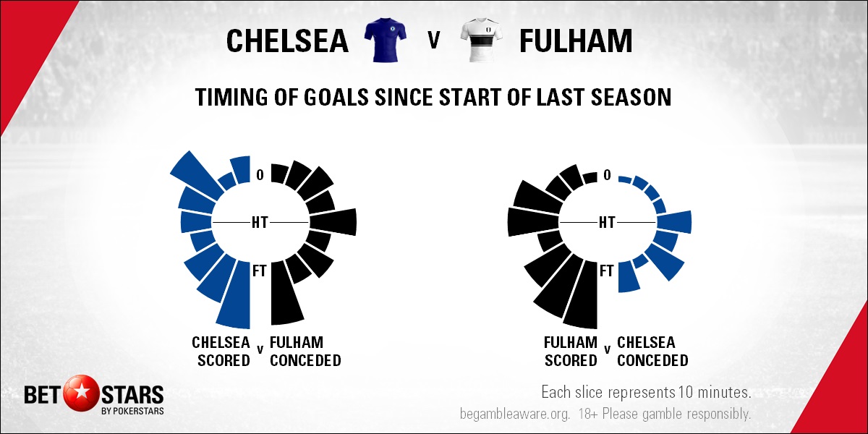Click the BetStars red star logo
This screenshot has height=434, width=868.
tap(75, 396)
